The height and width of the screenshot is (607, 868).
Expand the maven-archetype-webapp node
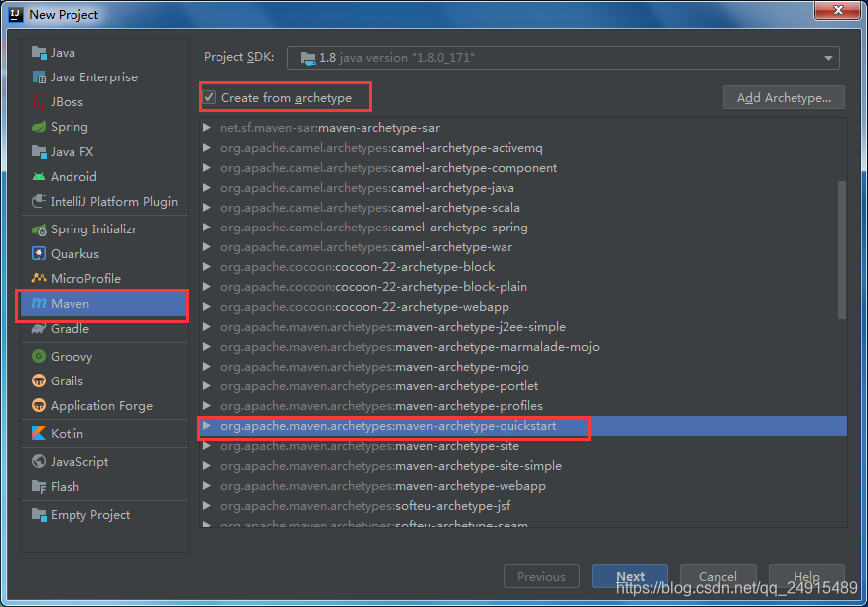coord(207,486)
